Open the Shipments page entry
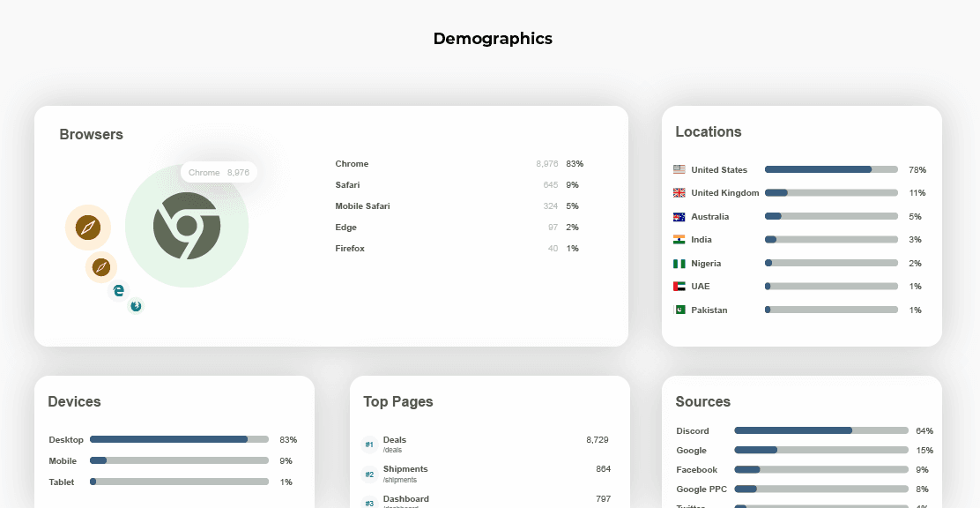This screenshot has height=508, width=980. click(x=405, y=469)
